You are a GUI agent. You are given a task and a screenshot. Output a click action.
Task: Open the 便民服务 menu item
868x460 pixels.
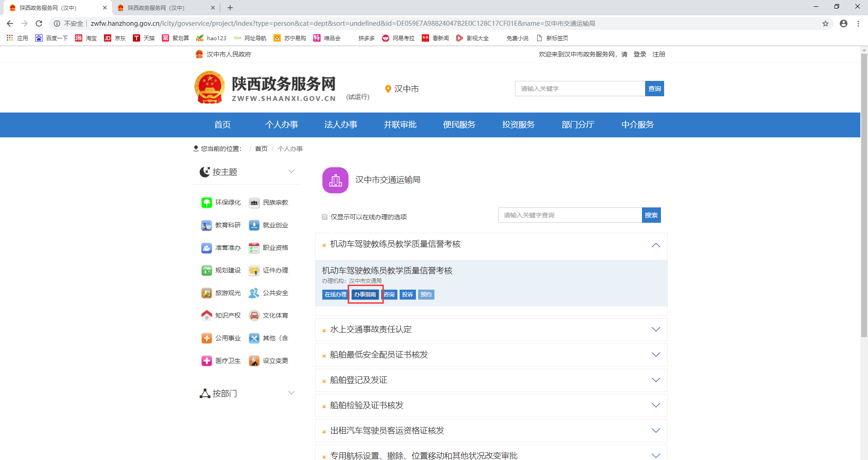pos(459,125)
